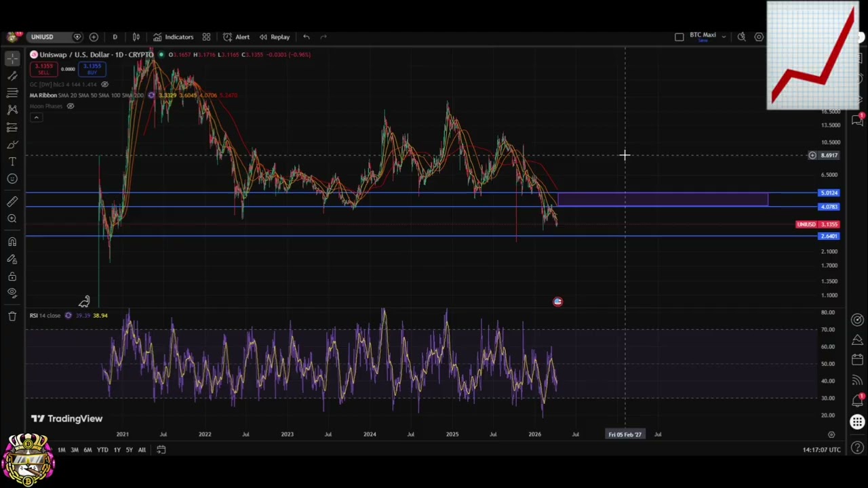Select the 1M date range
This screenshot has width=868, height=488.
pyautogui.click(x=62, y=450)
